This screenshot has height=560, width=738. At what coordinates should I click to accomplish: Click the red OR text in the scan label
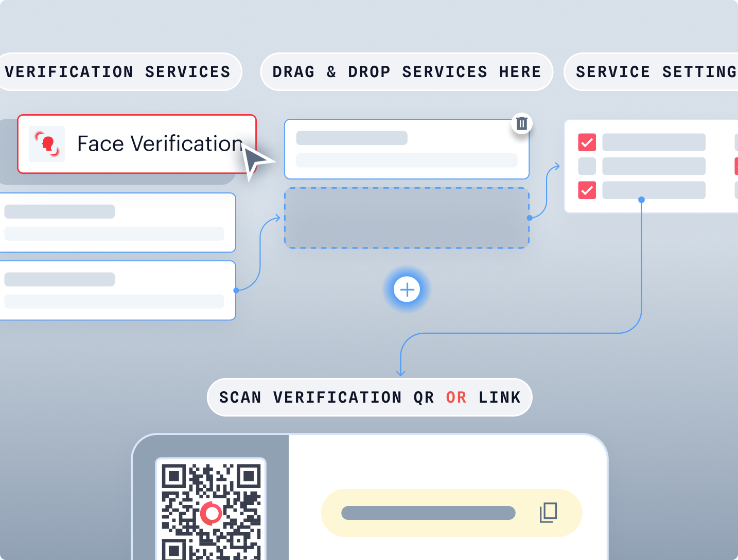click(x=456, y=398)
